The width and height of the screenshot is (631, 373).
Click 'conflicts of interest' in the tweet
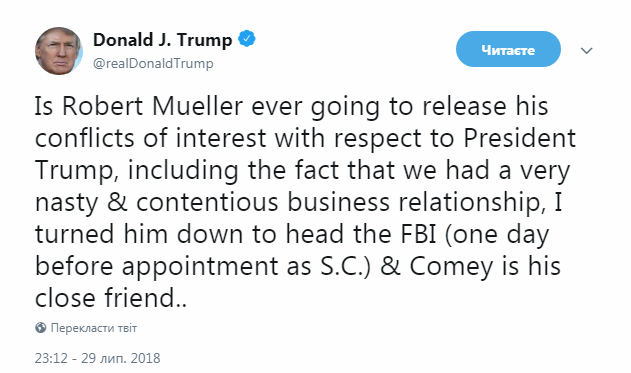tap(151, 138)
